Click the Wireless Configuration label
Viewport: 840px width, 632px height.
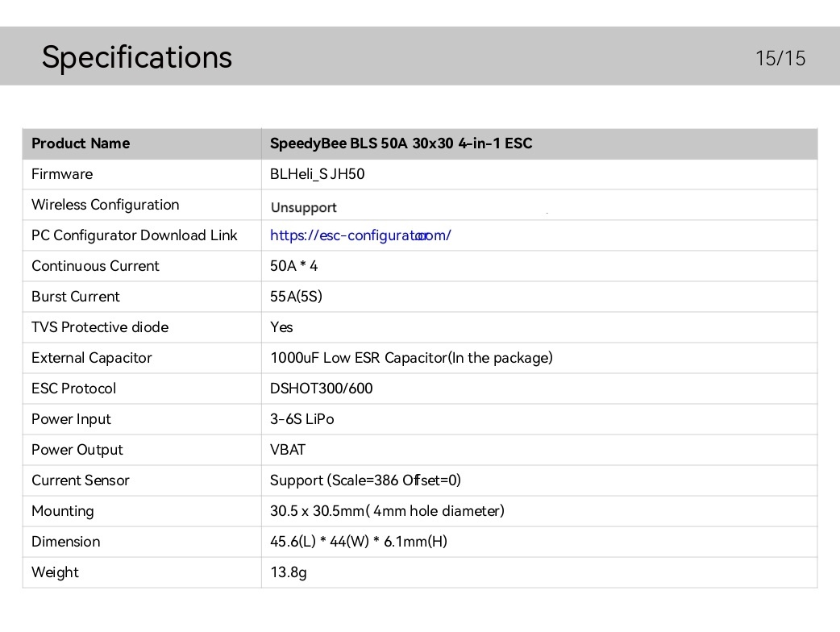tap(106, 205)
